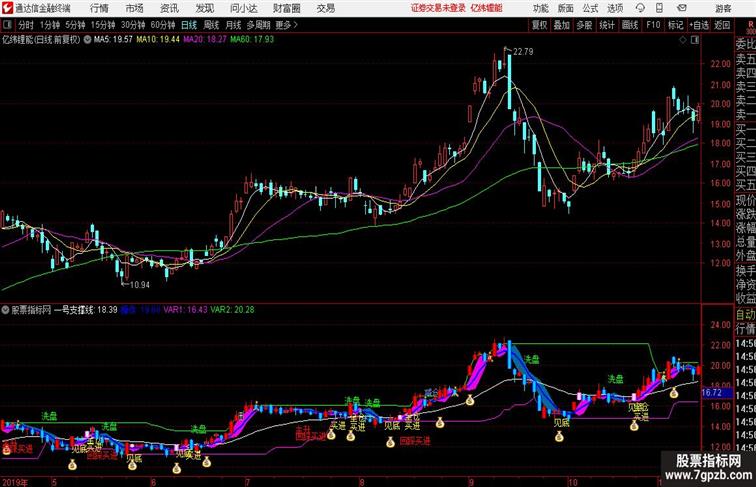Select the 周线 weekly period tab

tap(211, 25)
